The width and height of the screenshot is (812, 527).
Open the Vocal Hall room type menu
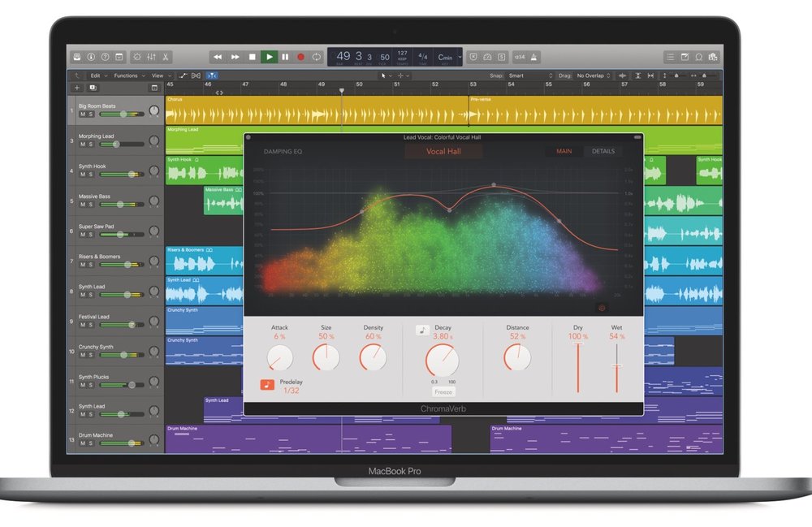click(443, 151)
